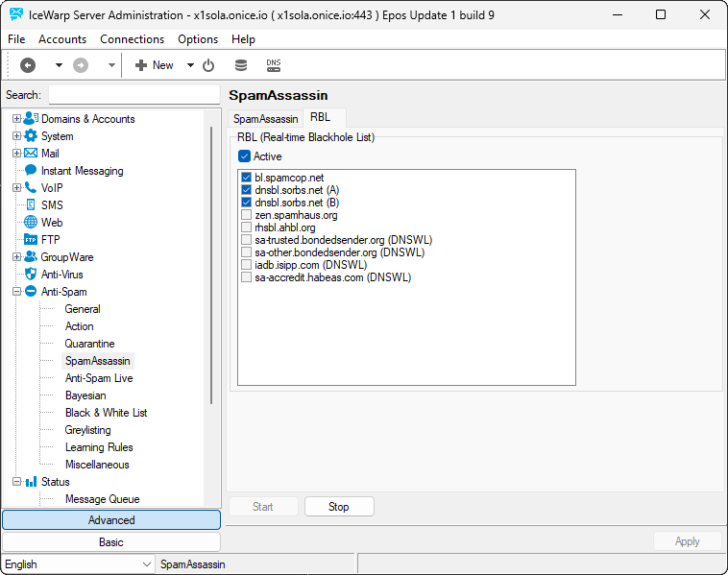Click the Apply button

(x=687, y=541)
